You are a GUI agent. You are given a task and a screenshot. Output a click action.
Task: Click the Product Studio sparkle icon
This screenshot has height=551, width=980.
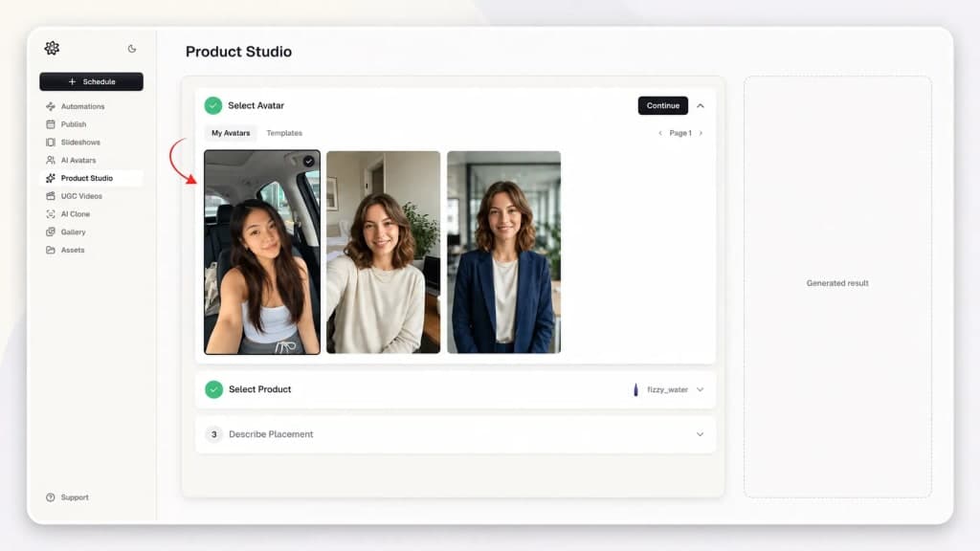(x=51, y=178)
